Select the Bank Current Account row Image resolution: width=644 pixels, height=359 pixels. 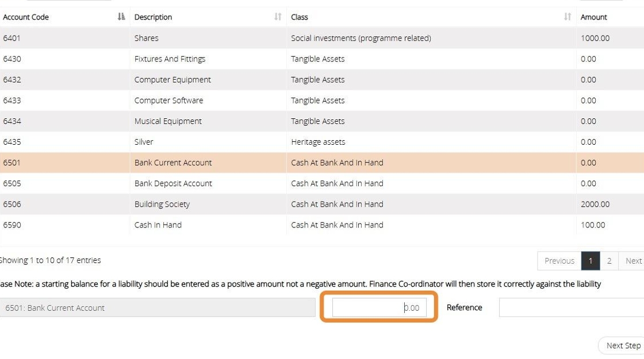172,163
